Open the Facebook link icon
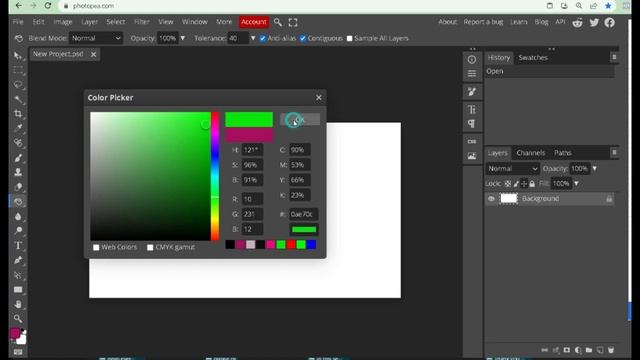Screen dimensions: 640x360 coord(609,22)
